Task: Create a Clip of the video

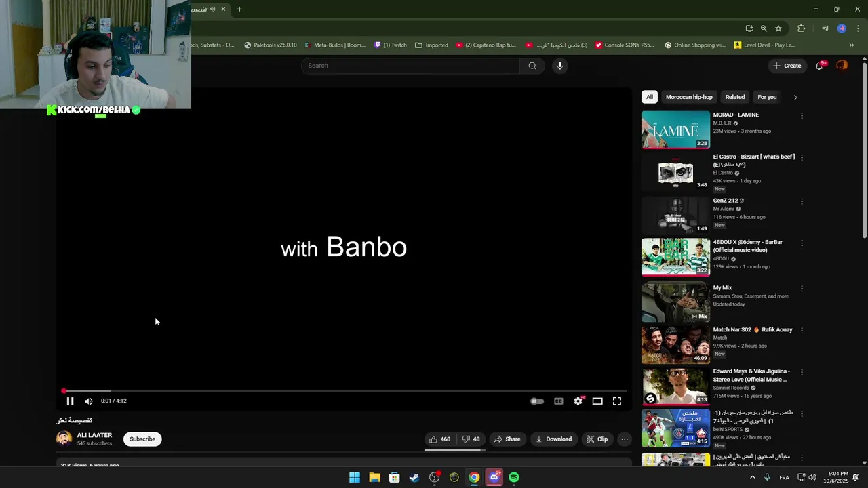Action: click(x=597, y=439)
